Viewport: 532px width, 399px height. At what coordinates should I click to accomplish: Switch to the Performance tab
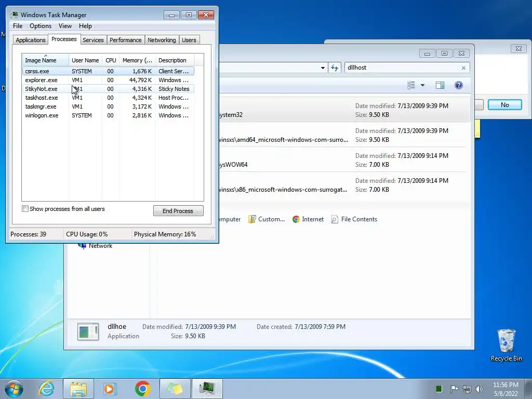pos(126,40)
